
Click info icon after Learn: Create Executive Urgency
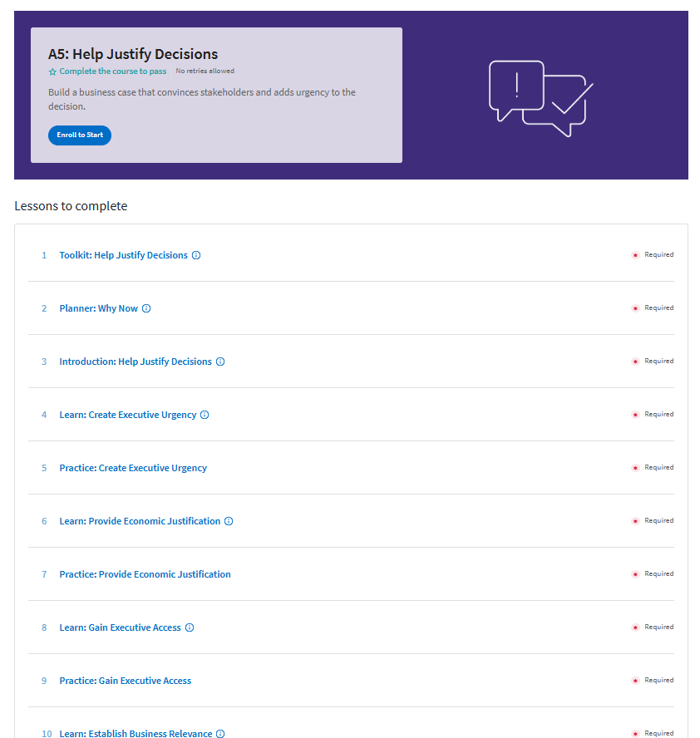coord(205,415)
